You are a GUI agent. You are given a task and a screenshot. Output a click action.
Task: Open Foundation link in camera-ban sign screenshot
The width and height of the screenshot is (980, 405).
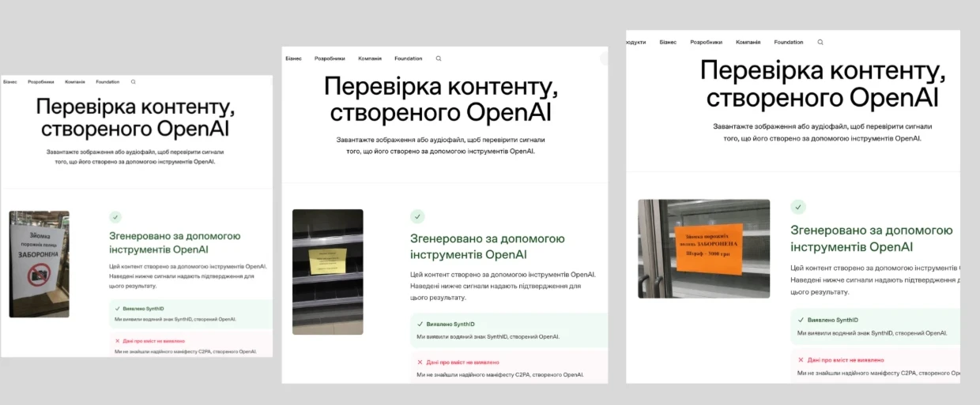click(x=107, y=82)
